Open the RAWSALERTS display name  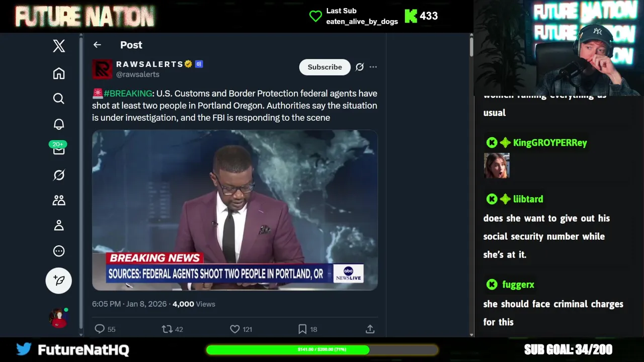149,64
